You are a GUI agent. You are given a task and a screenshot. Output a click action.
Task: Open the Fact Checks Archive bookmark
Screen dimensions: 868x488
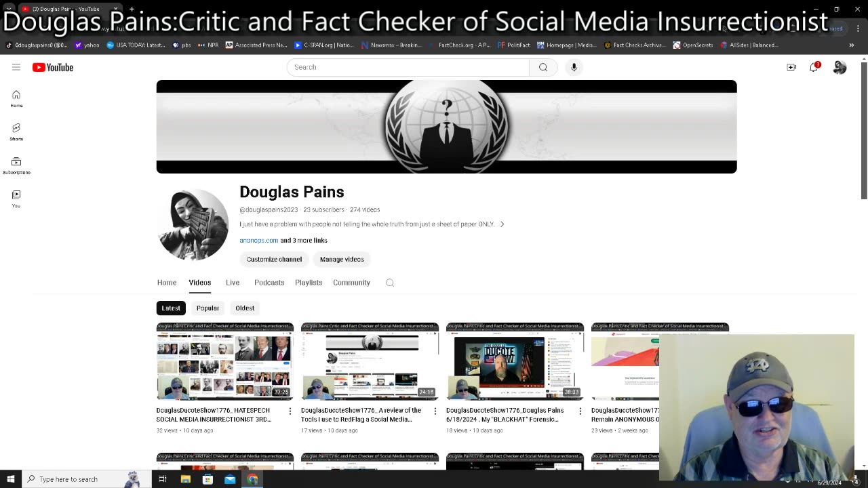[x=635, y=45]
